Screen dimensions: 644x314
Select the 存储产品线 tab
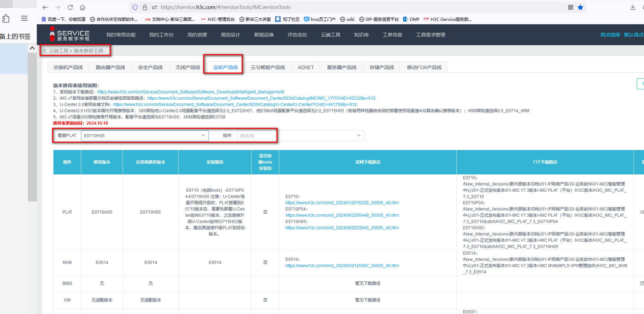(x=382, y=67)
